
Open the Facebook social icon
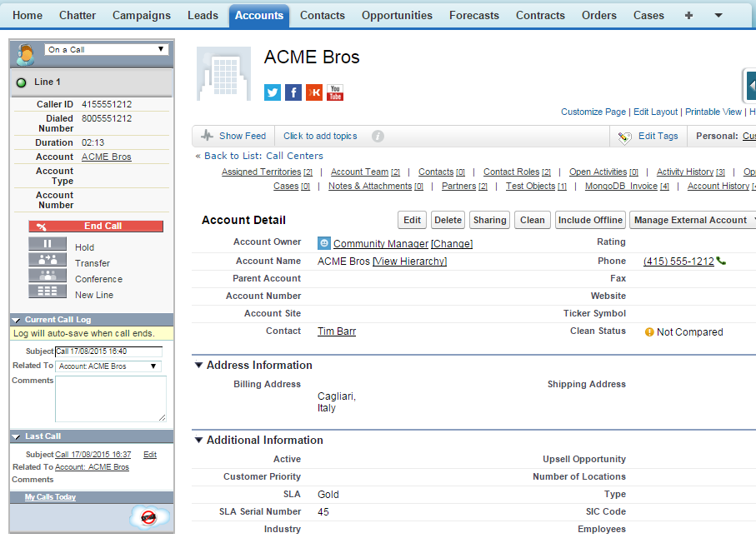293,92
